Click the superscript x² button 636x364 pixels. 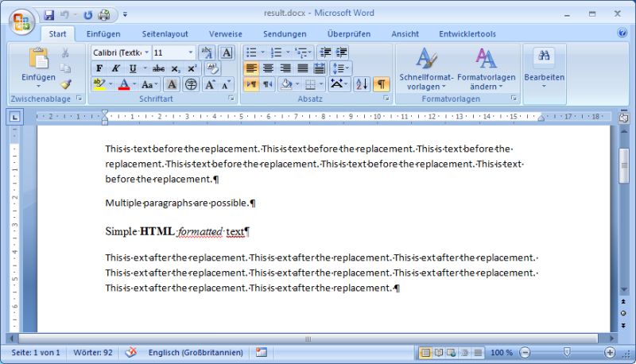coord(192,68)
